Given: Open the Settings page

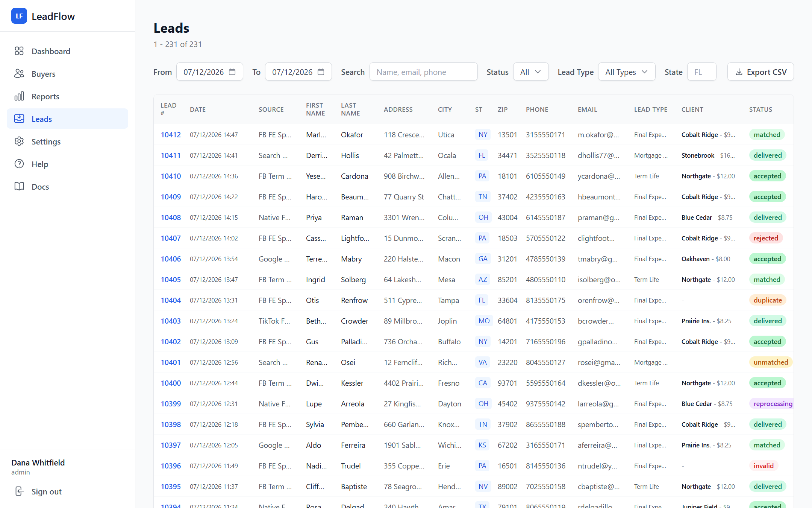Looking at the screenshot, I should click(x=68, y=141).
